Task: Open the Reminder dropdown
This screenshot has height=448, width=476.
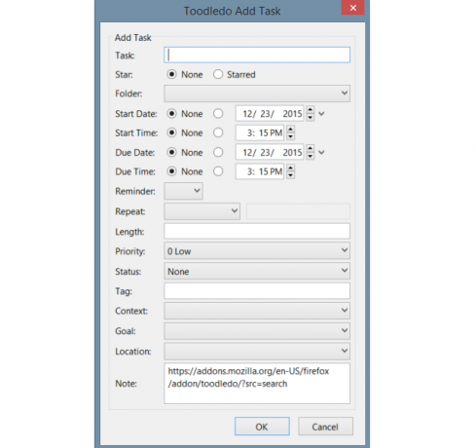Action: point(183,191)
